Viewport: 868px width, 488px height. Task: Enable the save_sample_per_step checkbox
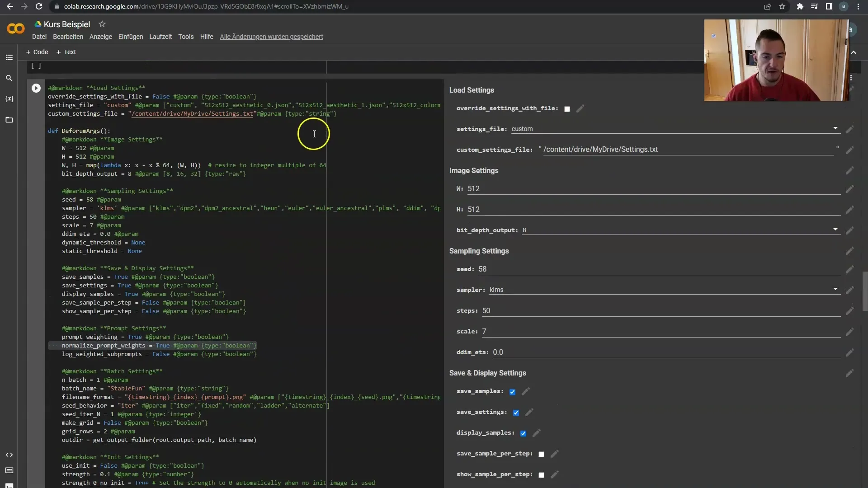pyautogui.click(x=541, y=454)
